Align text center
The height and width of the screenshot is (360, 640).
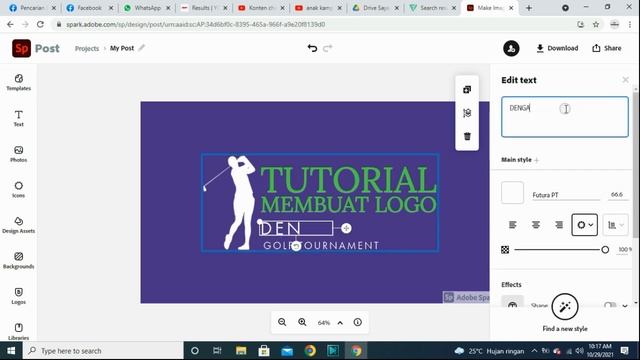[536, 224]
